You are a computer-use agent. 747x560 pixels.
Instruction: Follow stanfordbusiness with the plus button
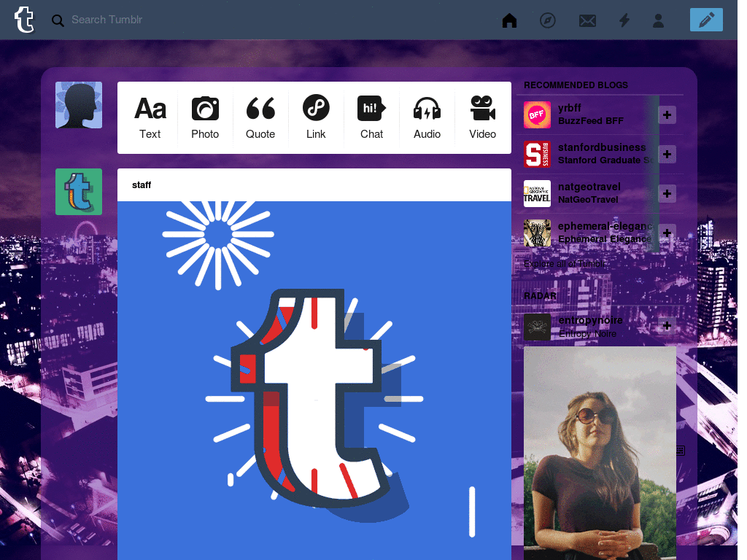coord(667,155)
